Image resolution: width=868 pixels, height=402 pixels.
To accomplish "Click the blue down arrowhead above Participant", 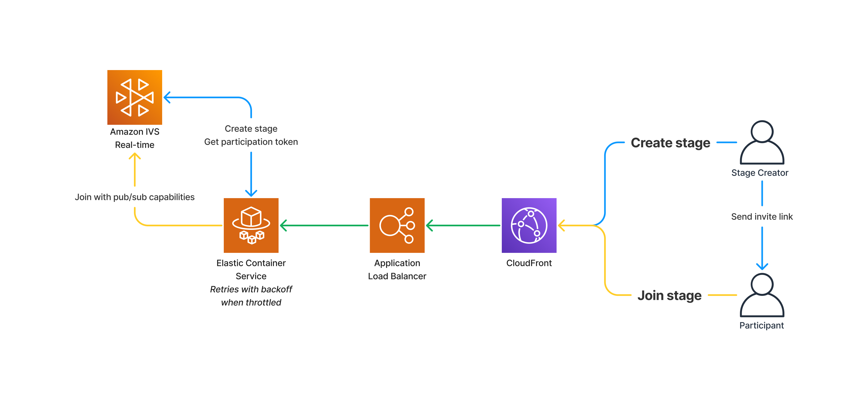I will click(761, 266).
